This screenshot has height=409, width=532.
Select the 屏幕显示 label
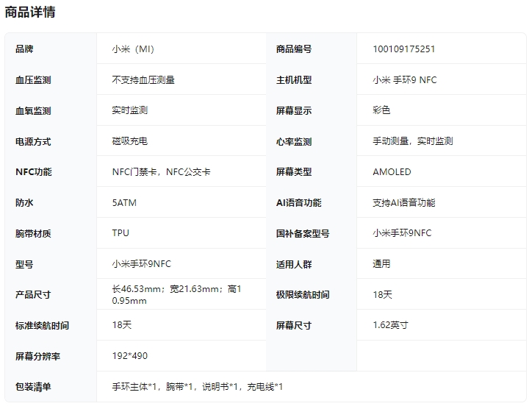pyautogui.click(x=294, y=111)
